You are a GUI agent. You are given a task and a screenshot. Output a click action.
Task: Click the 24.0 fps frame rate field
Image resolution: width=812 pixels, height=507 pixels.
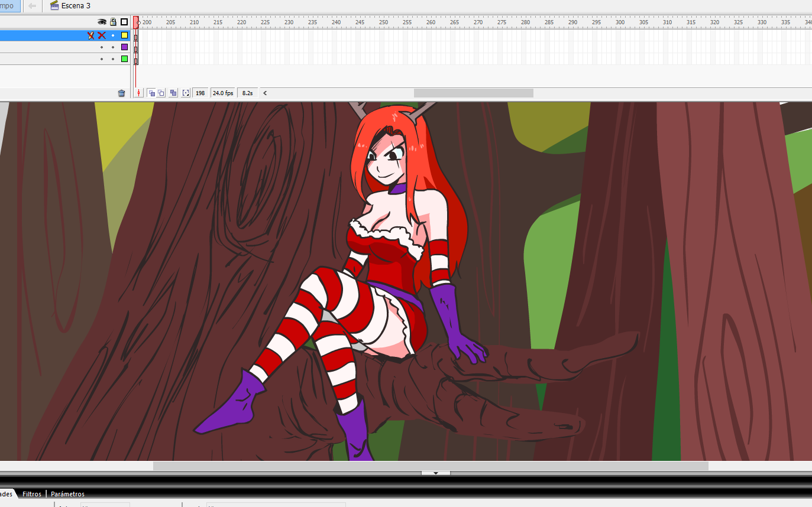click(222, 93)
